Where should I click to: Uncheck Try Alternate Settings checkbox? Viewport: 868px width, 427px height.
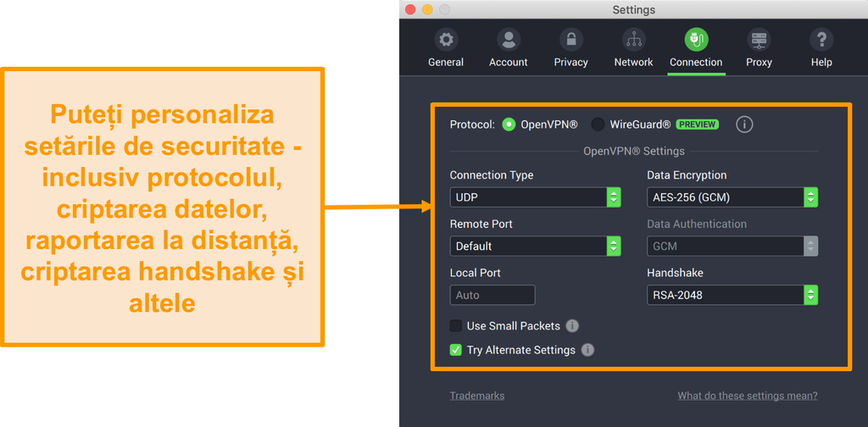(455, 350)
